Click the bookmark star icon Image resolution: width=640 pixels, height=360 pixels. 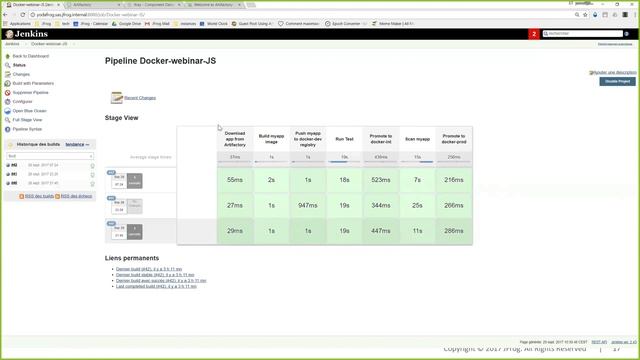click(585, 15)
